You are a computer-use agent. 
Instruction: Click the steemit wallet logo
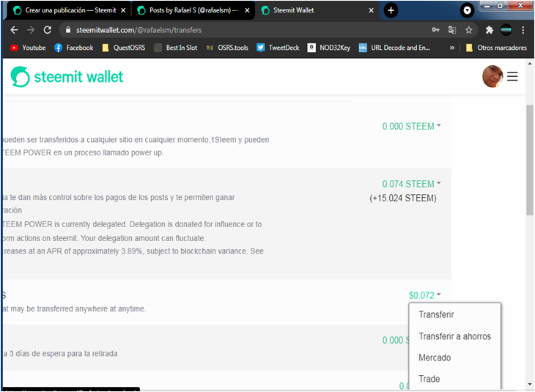[x=67, y=77]
